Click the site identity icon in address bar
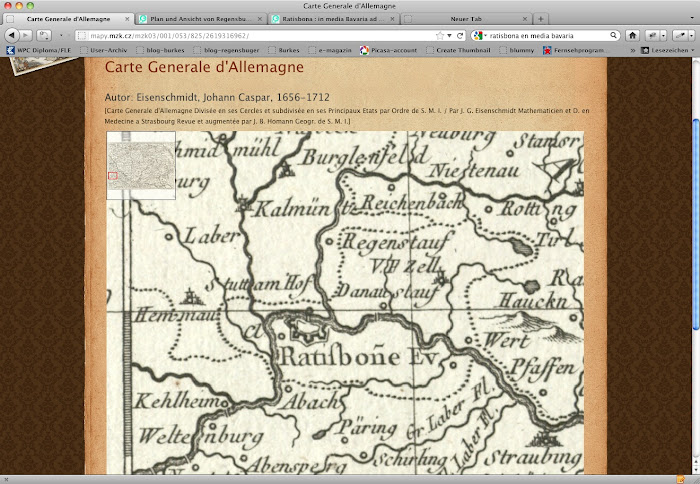This screenshot has height=484, width=700. (x=81, y=36)
